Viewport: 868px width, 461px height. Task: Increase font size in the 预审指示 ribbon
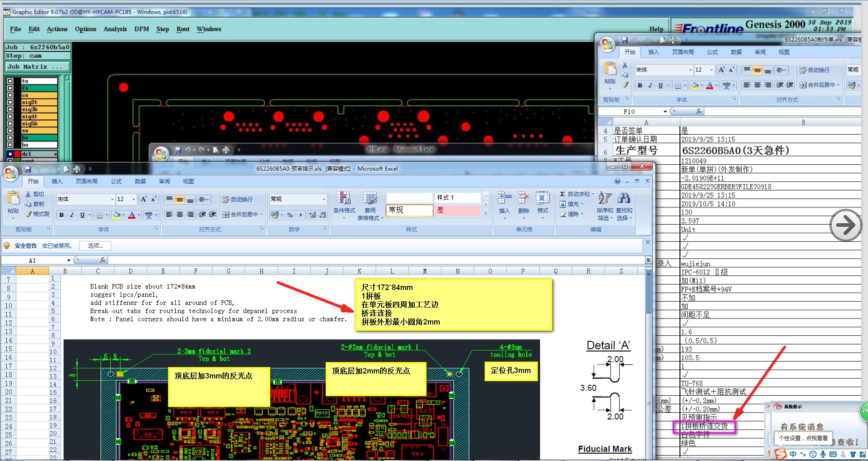click(x=144, y=199)
